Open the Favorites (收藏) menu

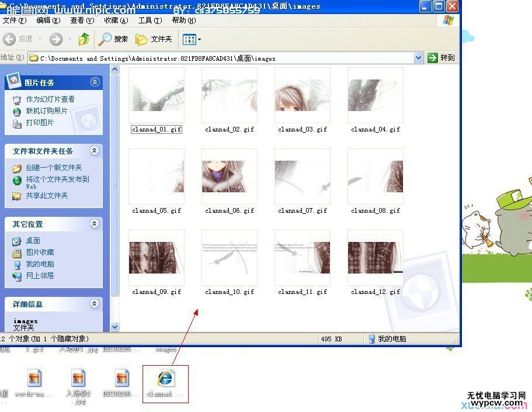(116, 20)
